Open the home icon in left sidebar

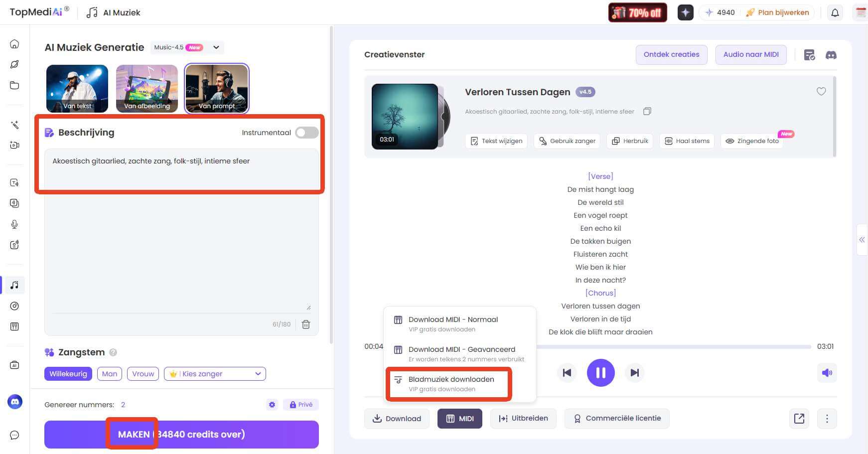[14, 44]
